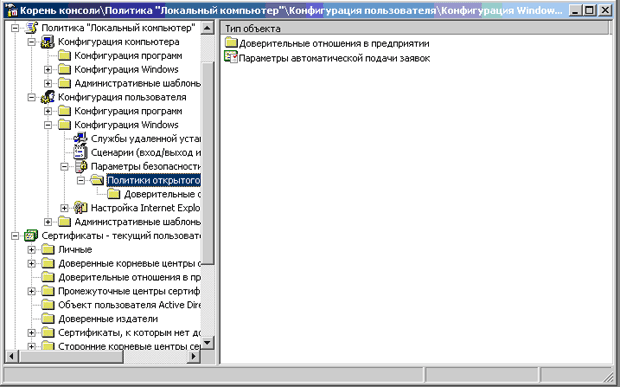Click the Сценарии (вход/выход) script icon
The width and height of the screenshot is (620, 387).
click(80, 153)
